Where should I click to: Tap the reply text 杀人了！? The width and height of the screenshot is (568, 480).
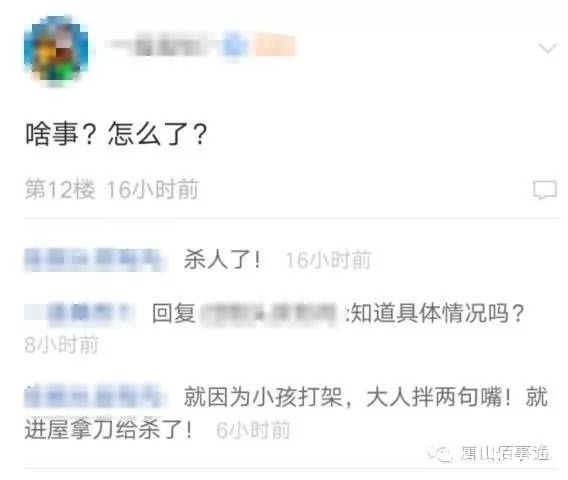click(x=222, y=260)
